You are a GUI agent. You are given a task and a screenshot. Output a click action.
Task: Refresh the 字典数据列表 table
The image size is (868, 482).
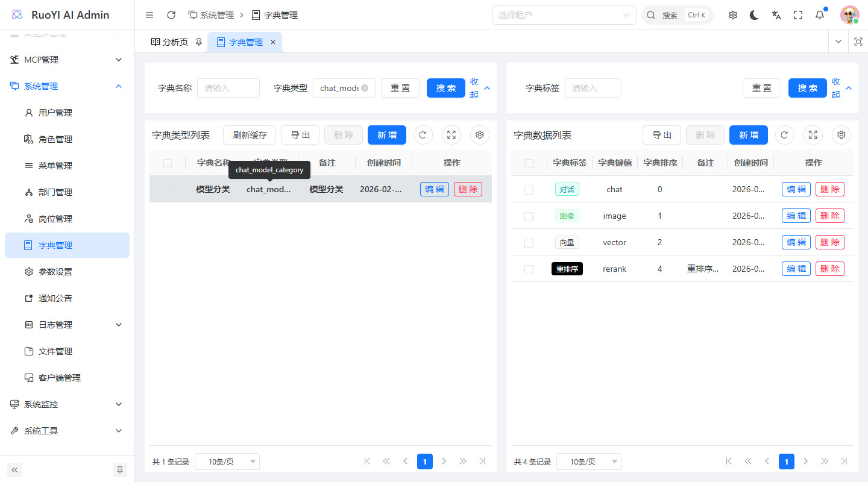784,135
